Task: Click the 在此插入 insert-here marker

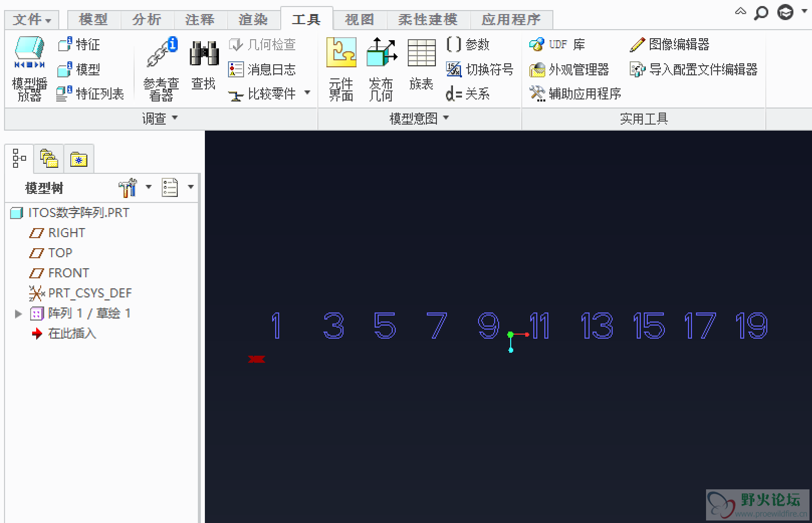Action: [x=64, y=334]
